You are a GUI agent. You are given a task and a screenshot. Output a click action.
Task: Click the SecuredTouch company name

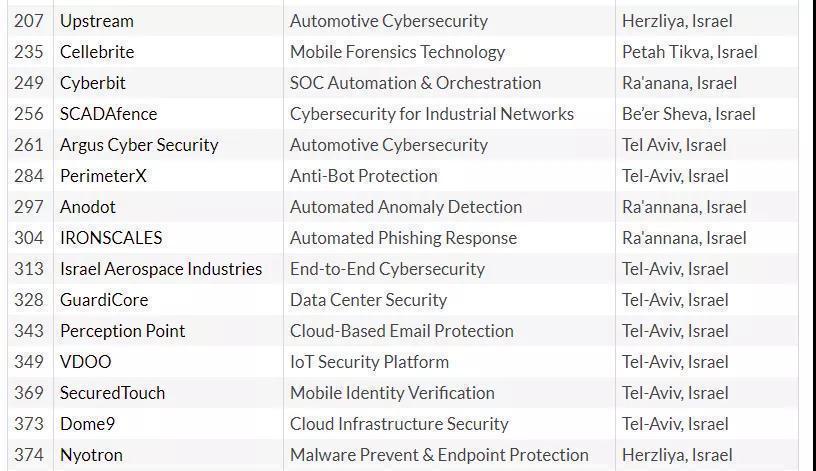pyautogui.click(x=112, y=393)
